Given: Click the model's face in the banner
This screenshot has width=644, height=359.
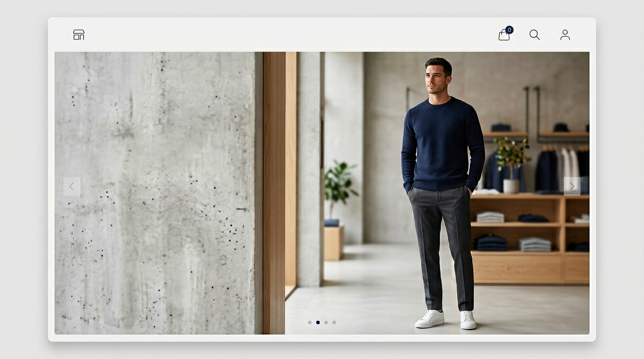Looking at the screenshot, I should coord(439,77).
